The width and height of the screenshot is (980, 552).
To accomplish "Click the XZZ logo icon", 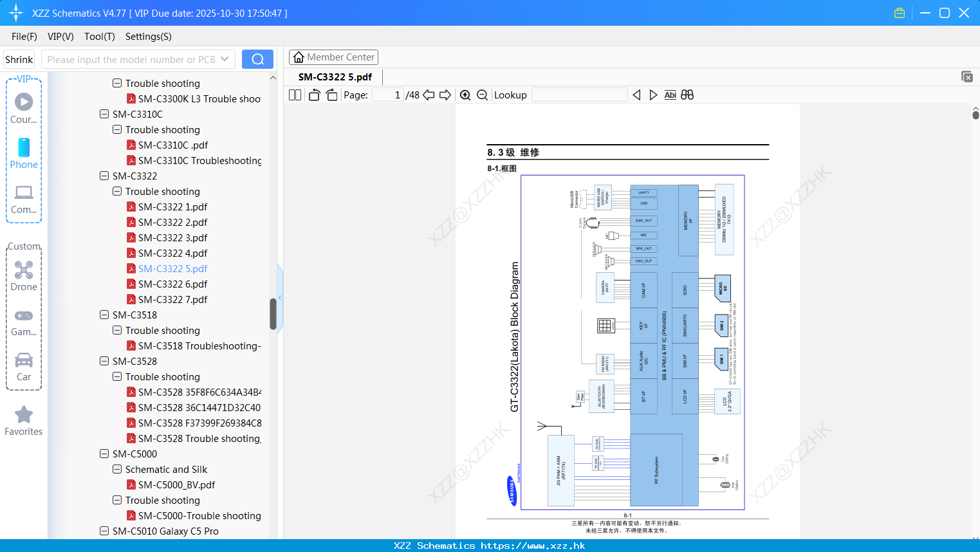I will pyautogui.click(x=16, y=13).
